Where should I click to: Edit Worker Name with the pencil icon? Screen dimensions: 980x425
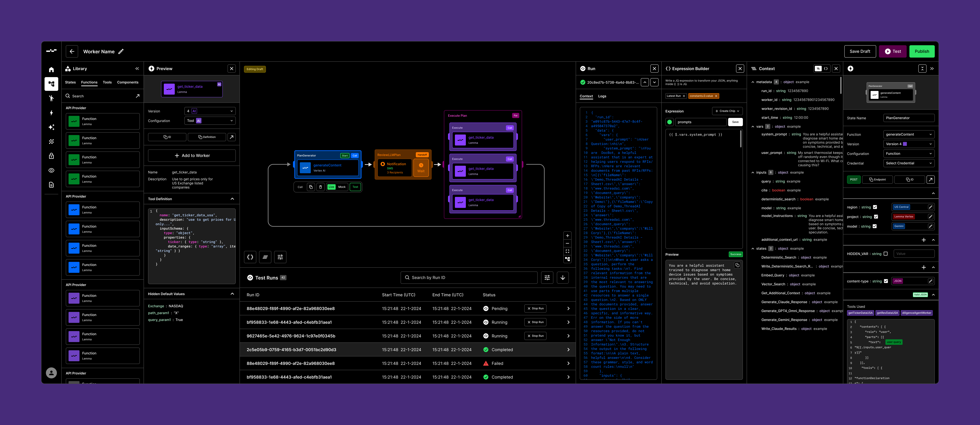[121, 51]
